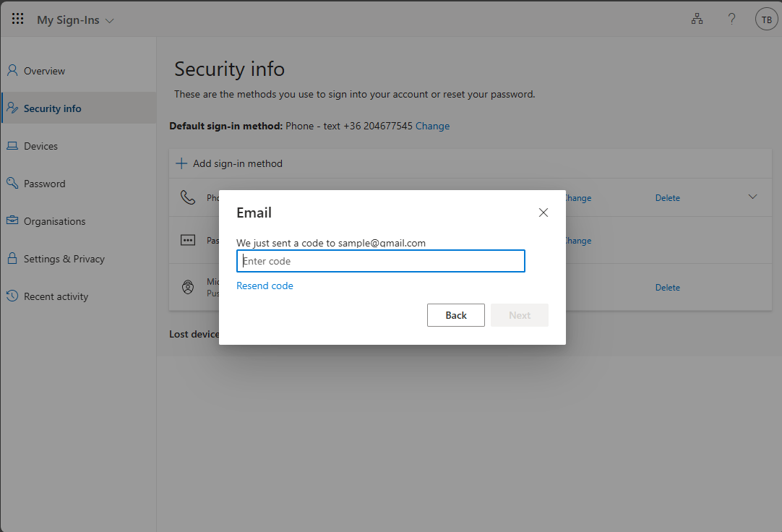Select Organisations in the sidebar
782x532 pixels.
pos(54,221)
